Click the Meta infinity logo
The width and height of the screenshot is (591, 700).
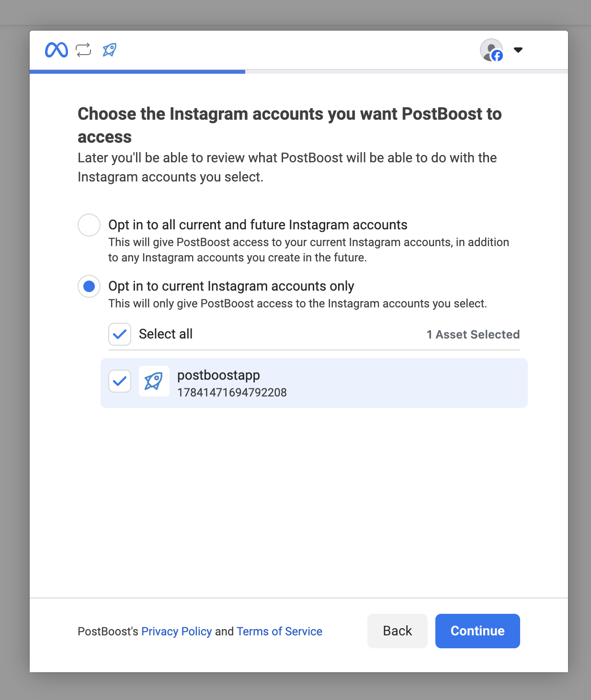(57, 50)
